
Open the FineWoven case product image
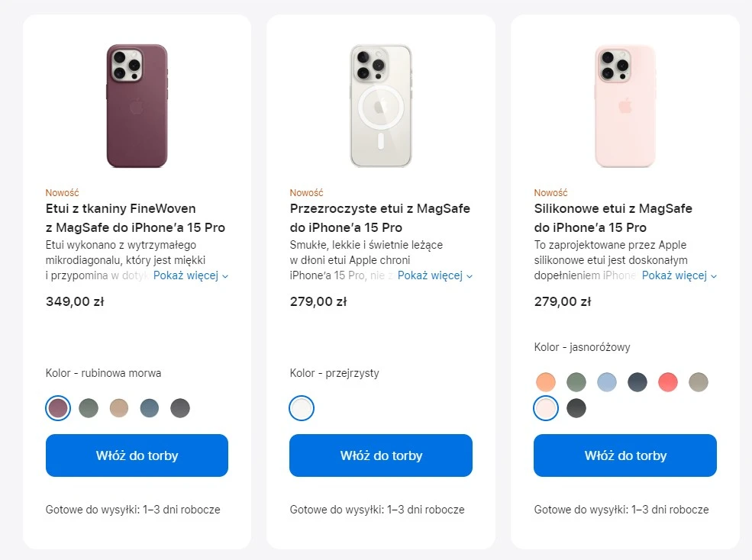click(x=137, y=105)
